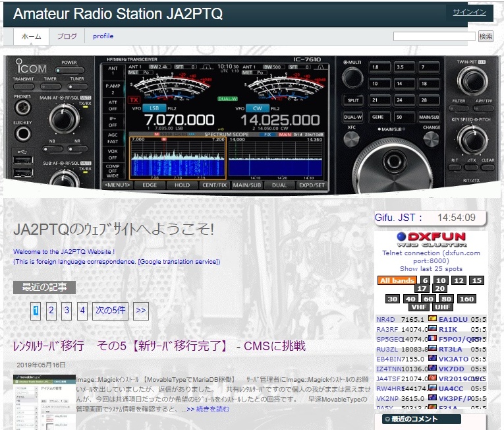Go to articles page 3

tap(67, 311)
